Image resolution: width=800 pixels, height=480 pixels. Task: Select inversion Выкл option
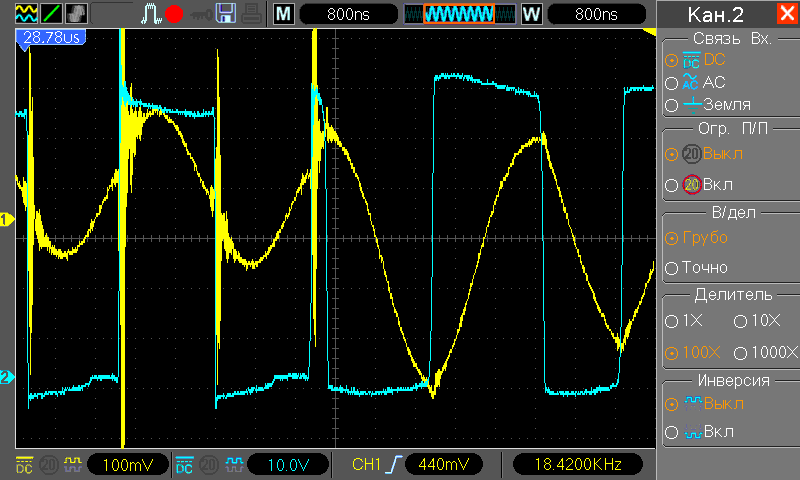tap(705, 404)
